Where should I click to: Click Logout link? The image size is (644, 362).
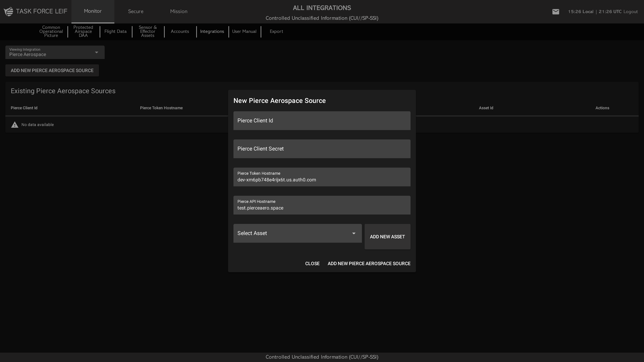click(x=630, y=12)
